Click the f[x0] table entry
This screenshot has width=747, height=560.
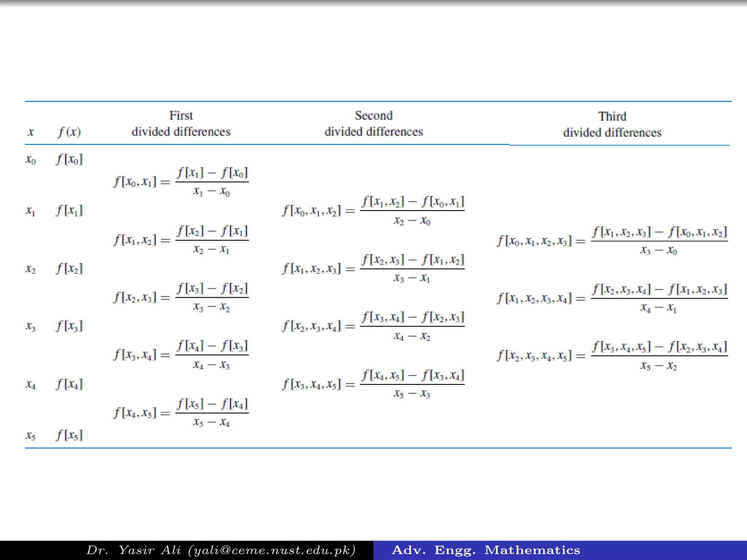[69, 159]
